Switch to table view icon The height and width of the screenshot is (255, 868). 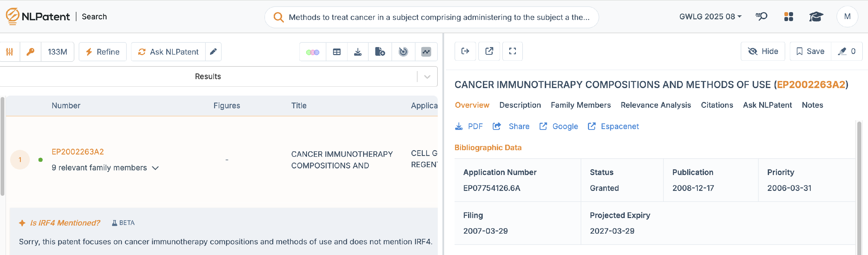coord(336,52)
